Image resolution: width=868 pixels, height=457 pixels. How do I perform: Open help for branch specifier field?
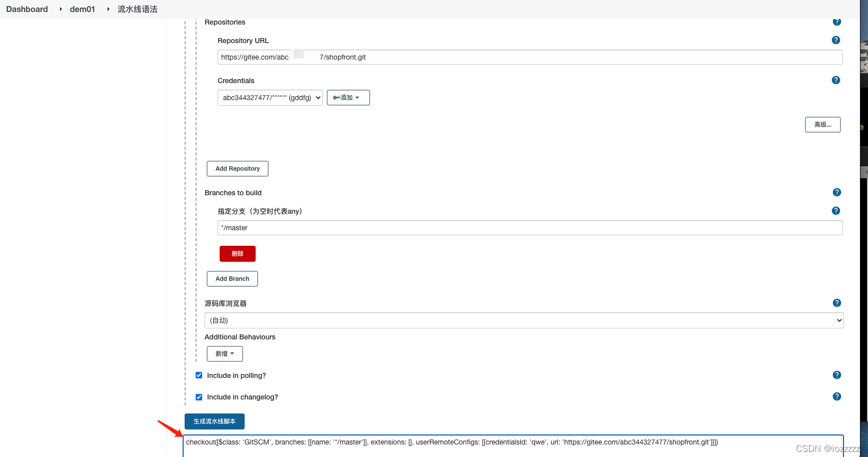(x=835, y=211)
